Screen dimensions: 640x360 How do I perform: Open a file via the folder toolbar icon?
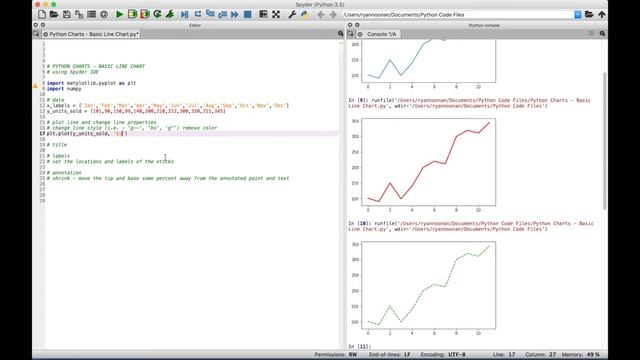(x=54, y=15)
